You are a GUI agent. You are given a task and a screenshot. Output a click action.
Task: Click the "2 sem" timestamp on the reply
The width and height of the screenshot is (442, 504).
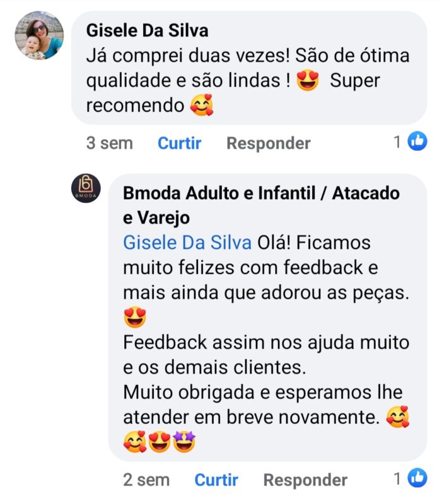146,480
